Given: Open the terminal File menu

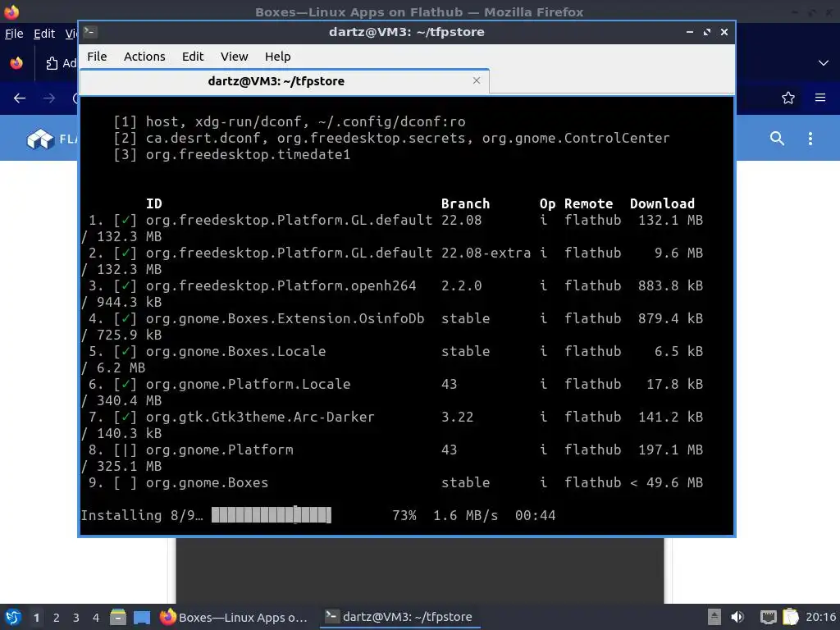Looking at the screenshot, I should (97, 57).
